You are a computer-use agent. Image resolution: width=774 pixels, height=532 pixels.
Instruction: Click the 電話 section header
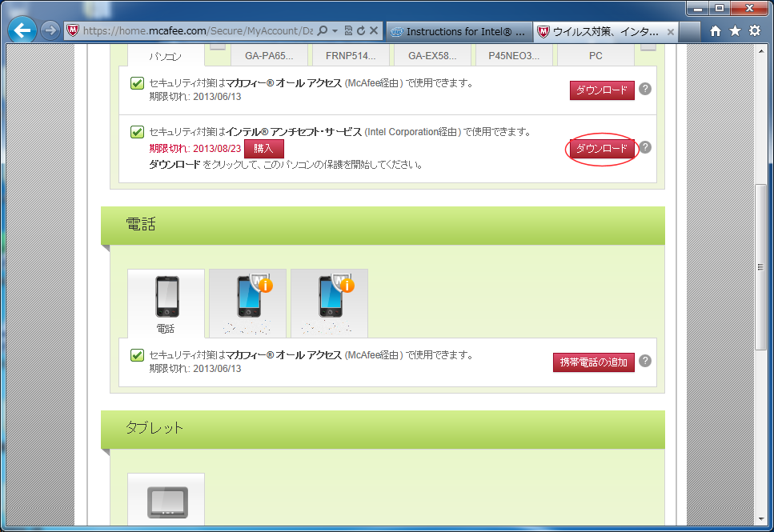(x=383, y=225)
